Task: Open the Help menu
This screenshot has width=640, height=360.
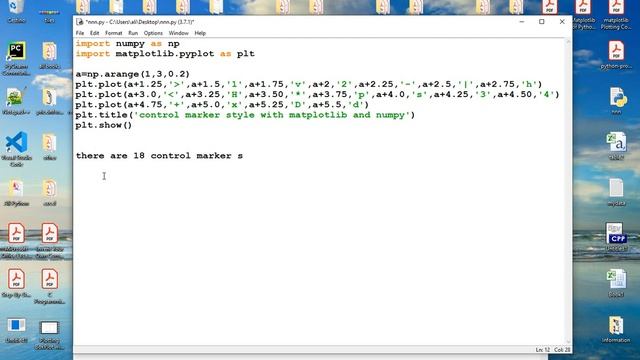Action: click(x=200, y=33)
